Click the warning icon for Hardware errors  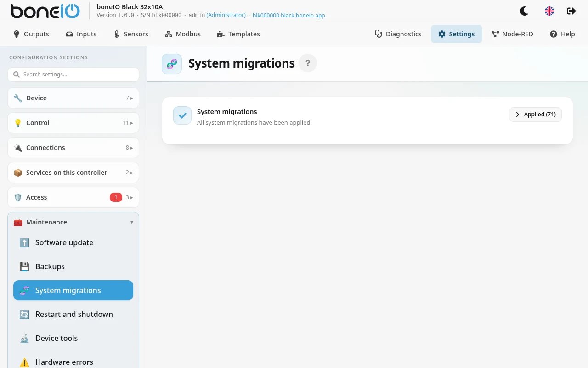[x=24, y=362]
